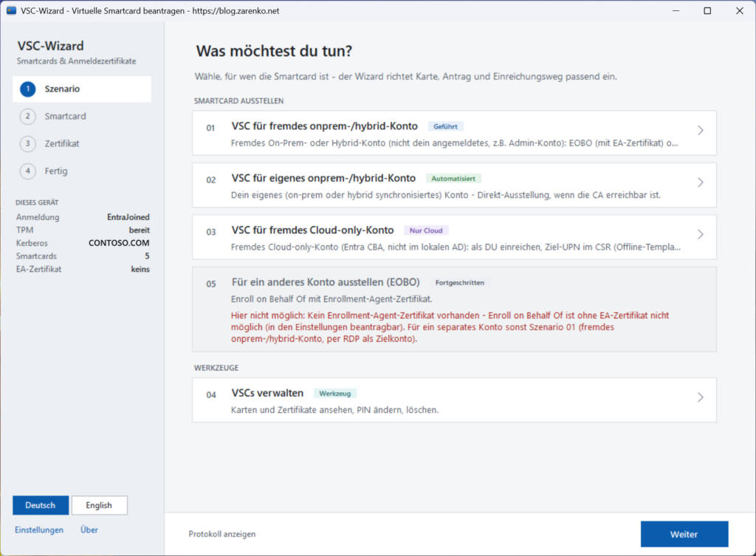Click scenario number 04
The image size is (756, 556).
click(211, 395)
